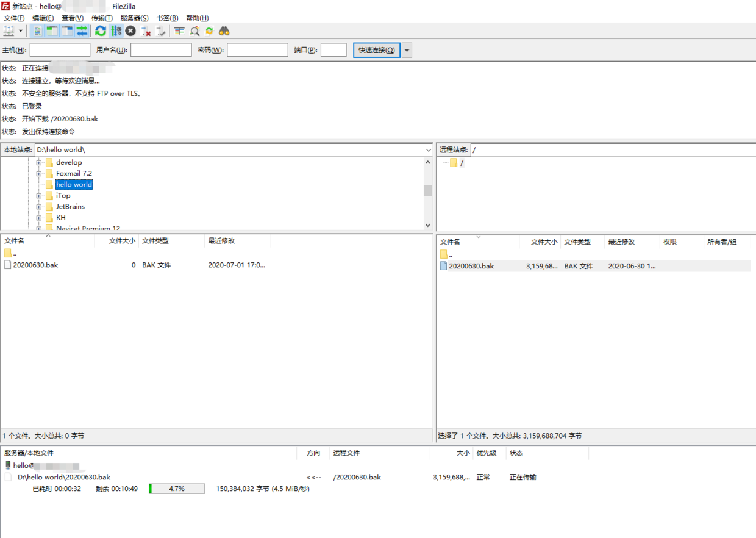Viewport: 756px width, 538px height.
Task: Toggle the remote directory tree display
Action: point(66,31)
